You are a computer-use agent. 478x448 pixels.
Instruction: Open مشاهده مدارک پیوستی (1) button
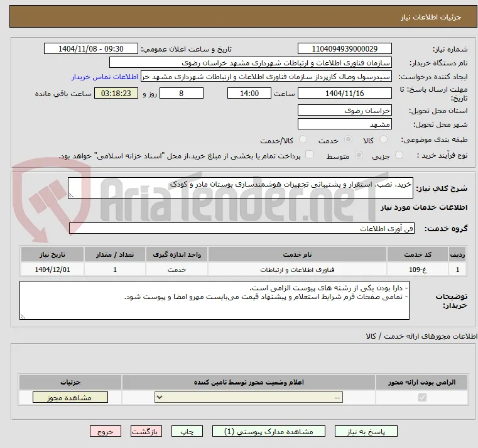[269, 432]
